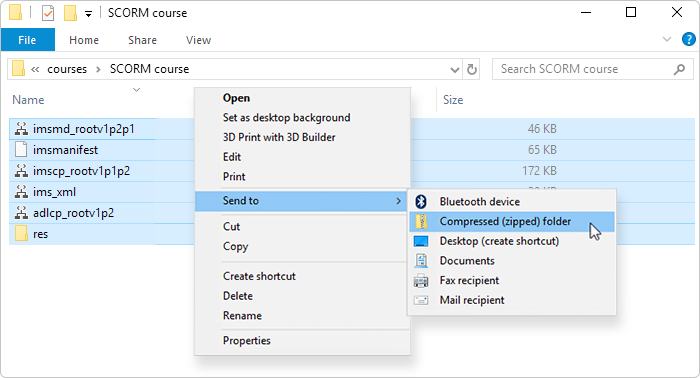The width and height of the screenshot is (700, 378).
Task: Open Help with the blue question icon
Action: (688, 39)
